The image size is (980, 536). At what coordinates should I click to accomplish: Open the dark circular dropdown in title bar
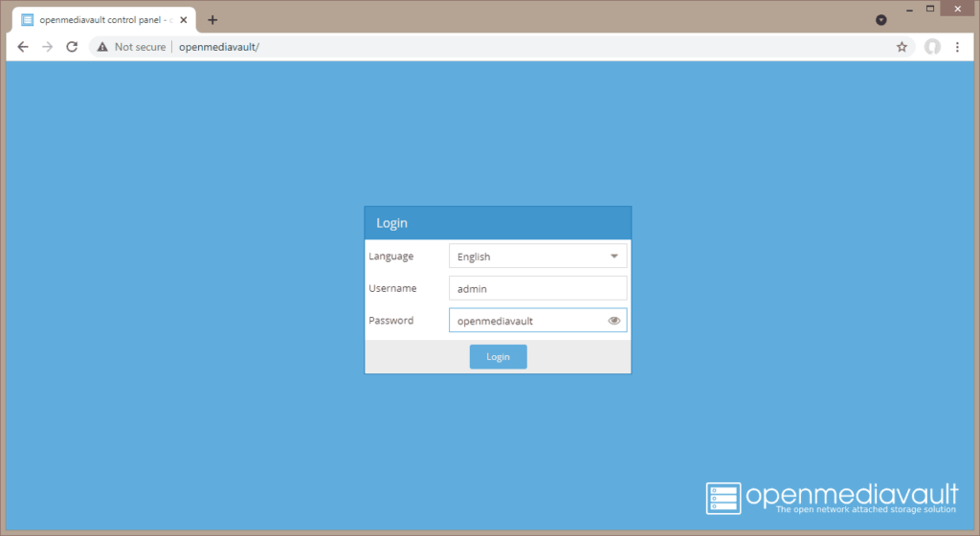[x=881, y=20]
